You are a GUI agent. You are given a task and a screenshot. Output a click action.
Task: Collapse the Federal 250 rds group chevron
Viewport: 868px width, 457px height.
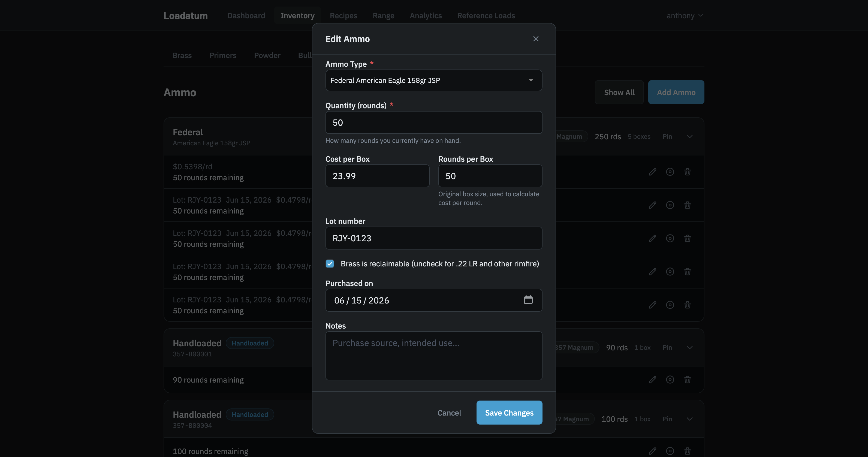click(689, 137)
